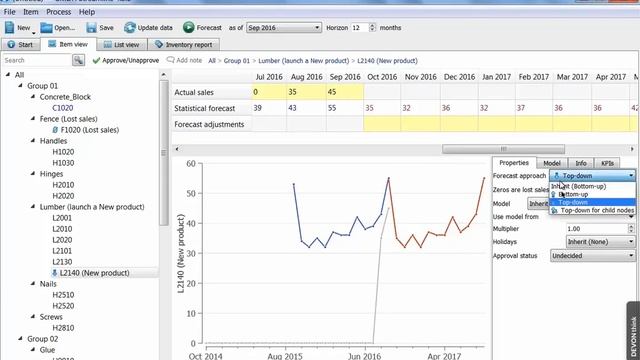
Task: Switch to the Info tab
Action: click(x=581, y=163)
